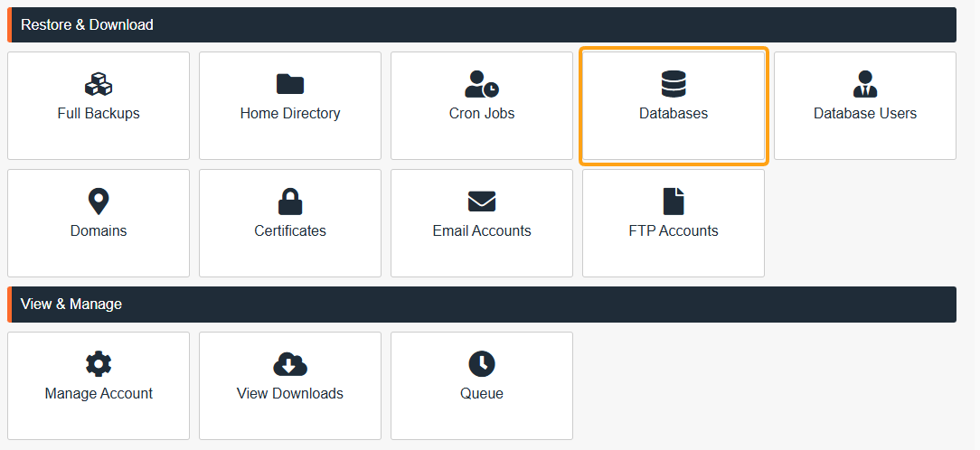The image size is (980, 450).
Task: Open the Certificates padlock icon
Action: 290,202
